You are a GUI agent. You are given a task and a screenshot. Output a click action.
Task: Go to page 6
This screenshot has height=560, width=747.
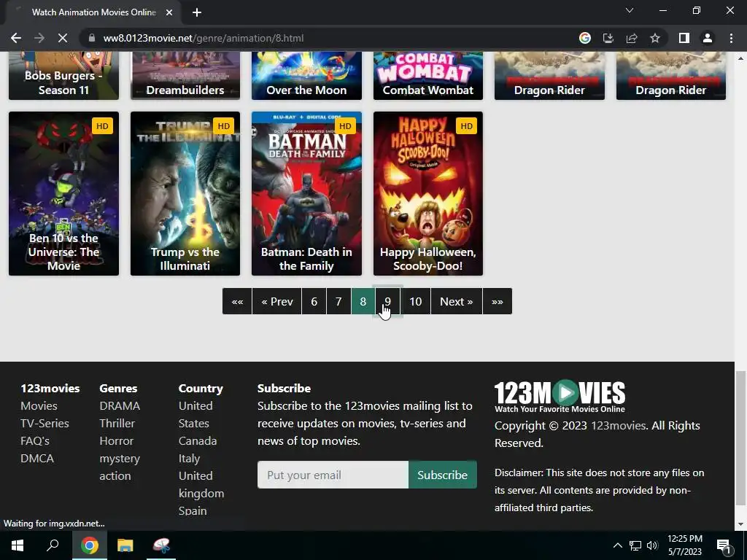tap(314, 301)
